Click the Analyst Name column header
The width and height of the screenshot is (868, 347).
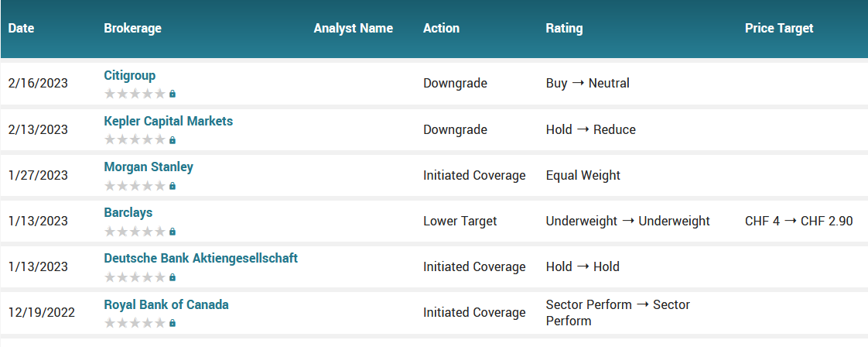(354, 28)
